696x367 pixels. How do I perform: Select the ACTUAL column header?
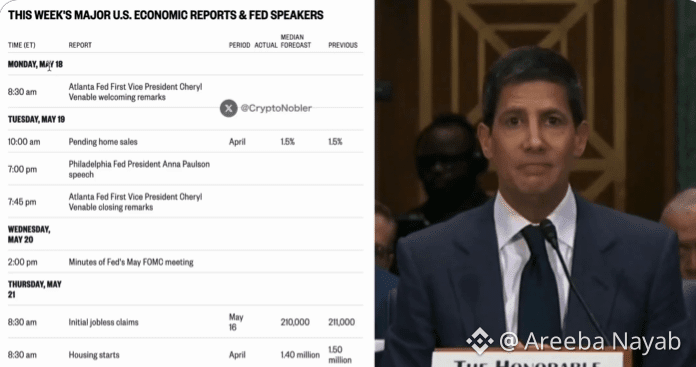point(266,45)
